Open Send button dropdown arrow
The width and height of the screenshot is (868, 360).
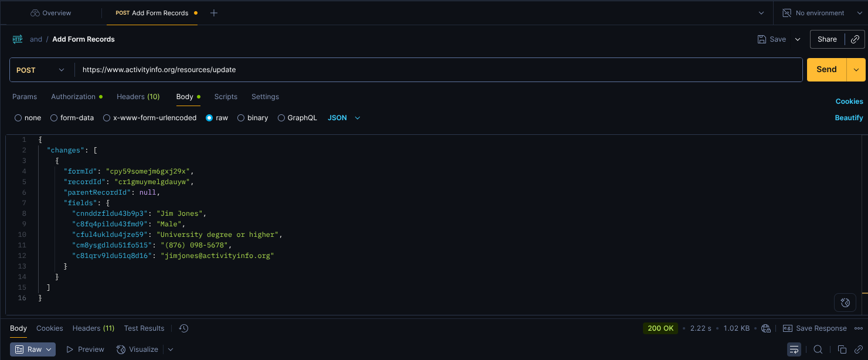pos(856,69)
